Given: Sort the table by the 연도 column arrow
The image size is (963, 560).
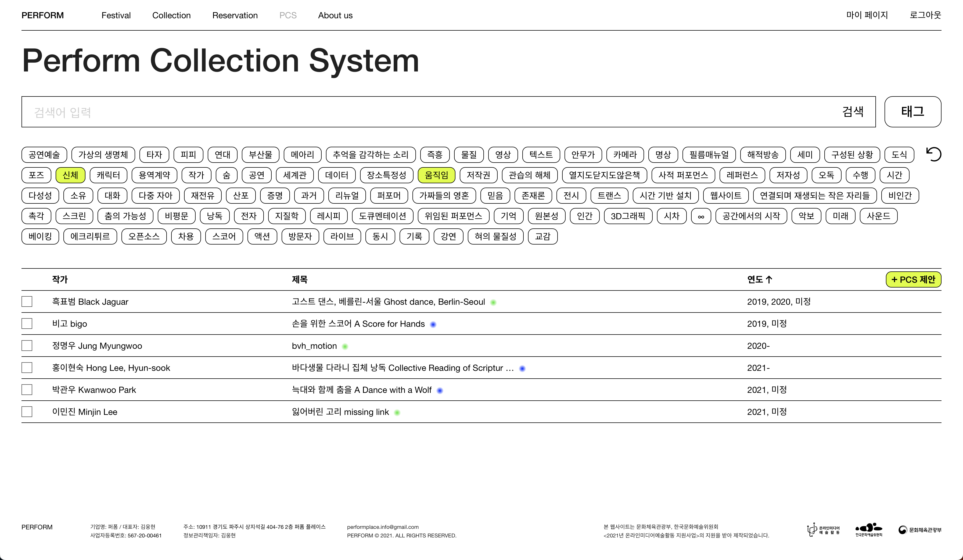Looking at the screenshot, I should (769, 279).
